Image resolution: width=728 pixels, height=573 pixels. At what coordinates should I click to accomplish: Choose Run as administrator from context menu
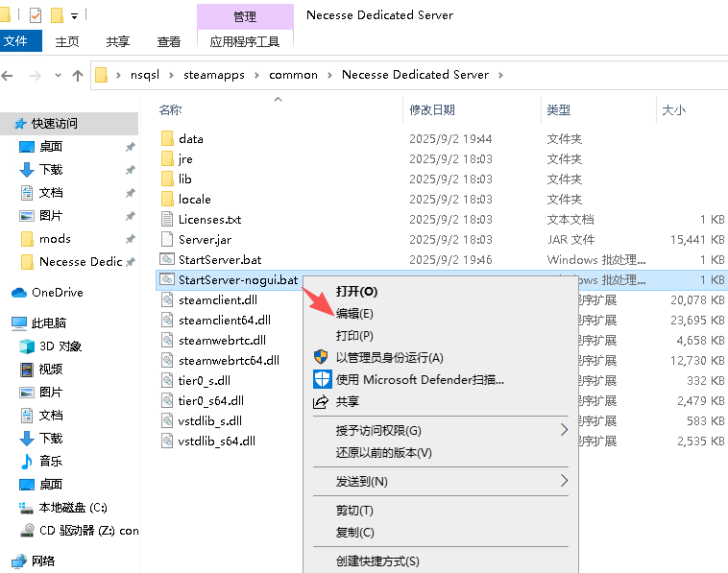[389, 357]
